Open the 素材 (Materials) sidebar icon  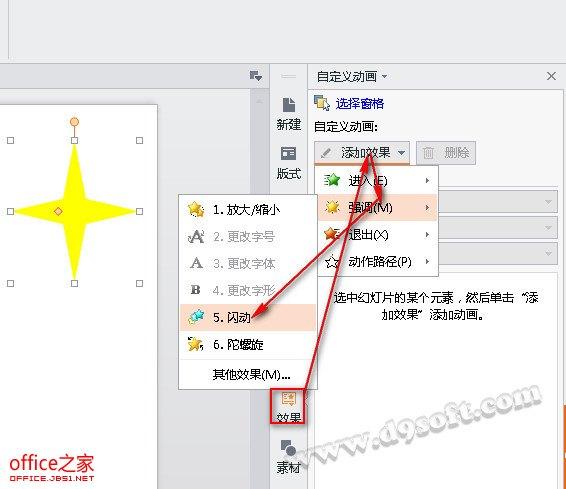click(288, 457)
